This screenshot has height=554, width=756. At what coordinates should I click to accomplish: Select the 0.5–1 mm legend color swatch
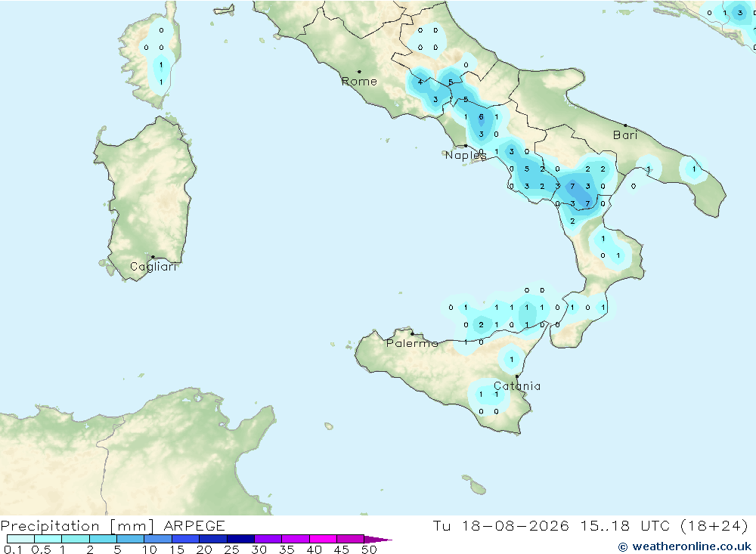click(x=48, y=539)
